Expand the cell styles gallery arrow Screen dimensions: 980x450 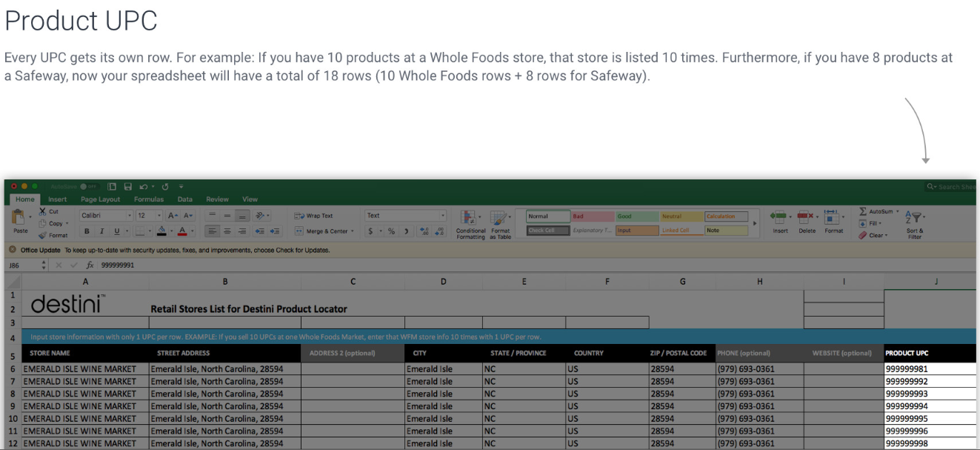[755, 223]
